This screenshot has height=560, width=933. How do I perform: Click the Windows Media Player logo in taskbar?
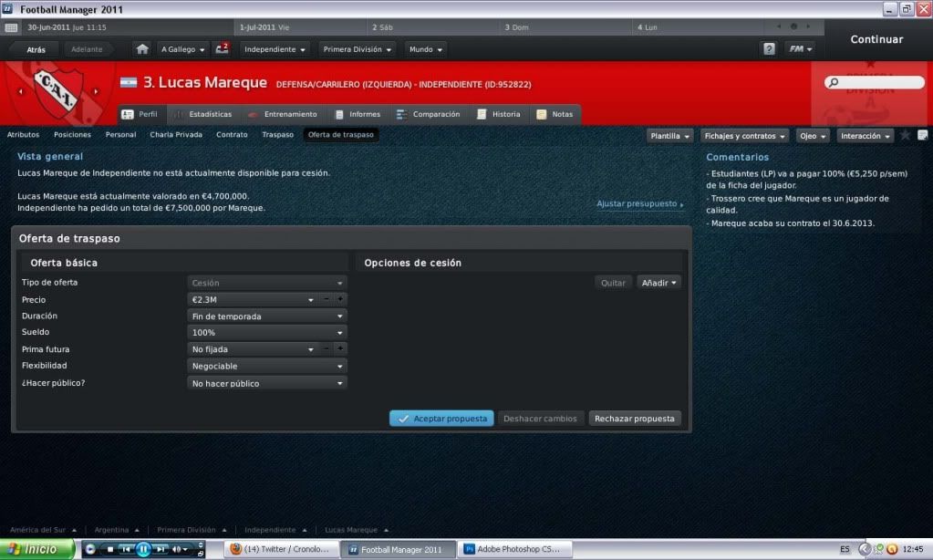tap(90, 549)
